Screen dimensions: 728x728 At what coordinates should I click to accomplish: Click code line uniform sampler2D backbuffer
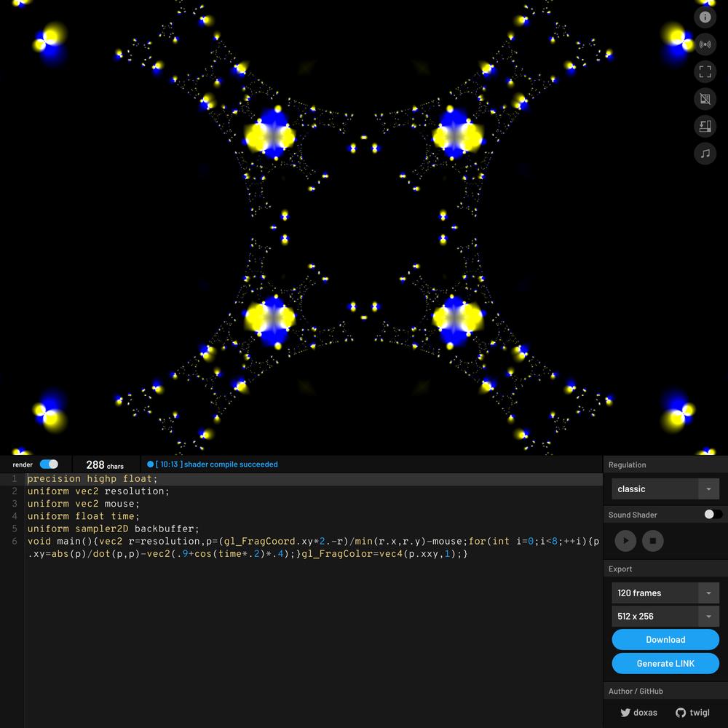tap(114, 529)
